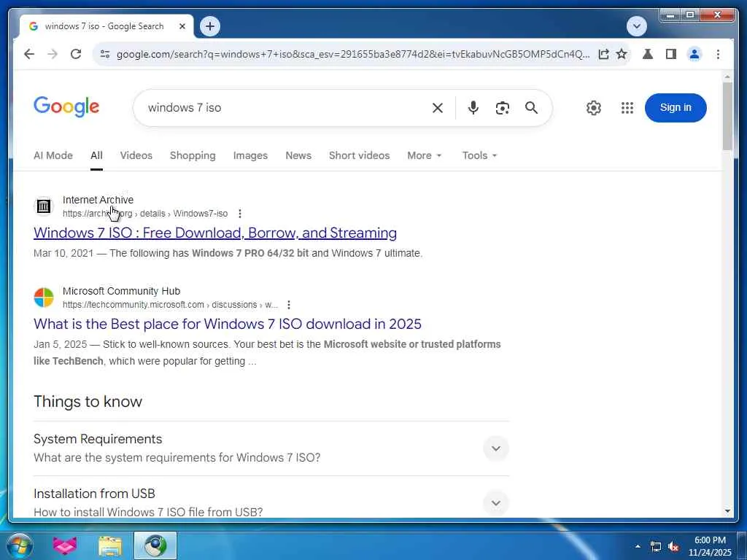Click the Internet Archive site name
The width and height of the screenshot is (747, 560).
tap(98, 200)
